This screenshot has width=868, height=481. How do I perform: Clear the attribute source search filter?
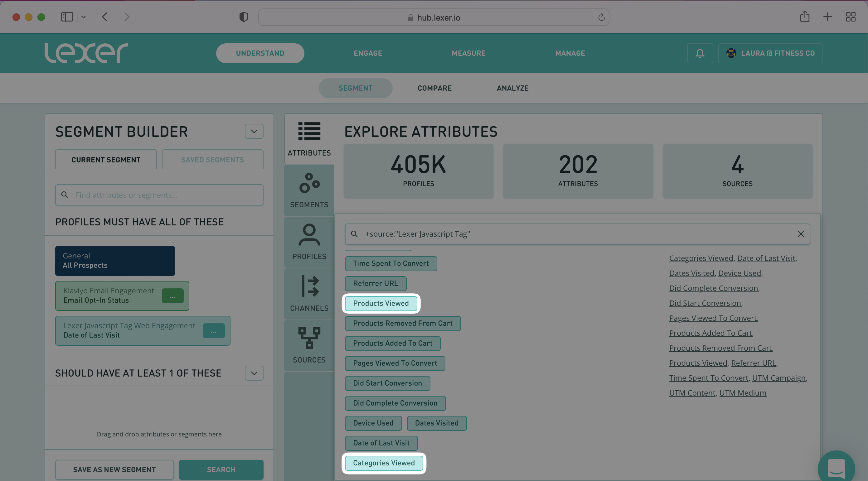click(801, 234)
